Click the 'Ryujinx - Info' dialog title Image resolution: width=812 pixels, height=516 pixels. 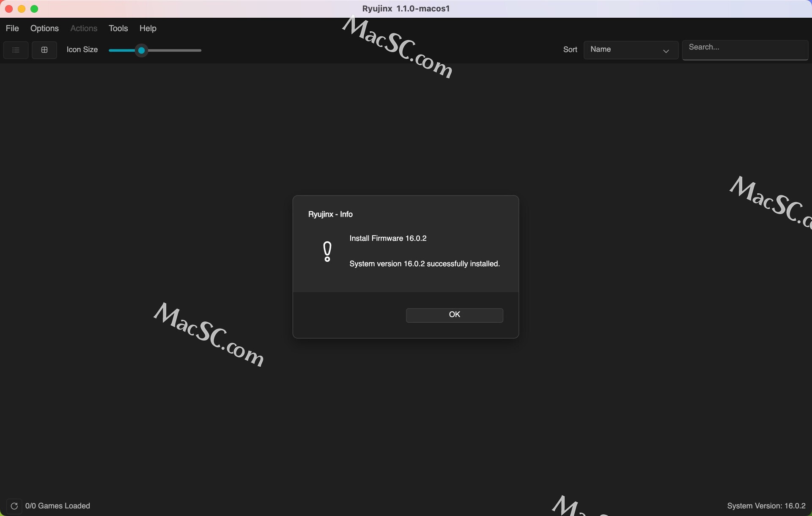click(x=330, y=214)
